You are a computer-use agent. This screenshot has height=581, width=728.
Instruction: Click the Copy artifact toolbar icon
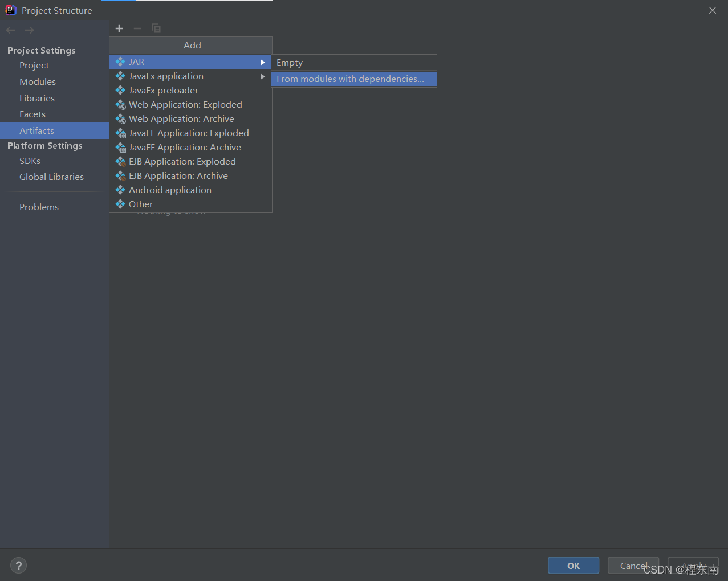pyautogui.click(x=156, y=28)
